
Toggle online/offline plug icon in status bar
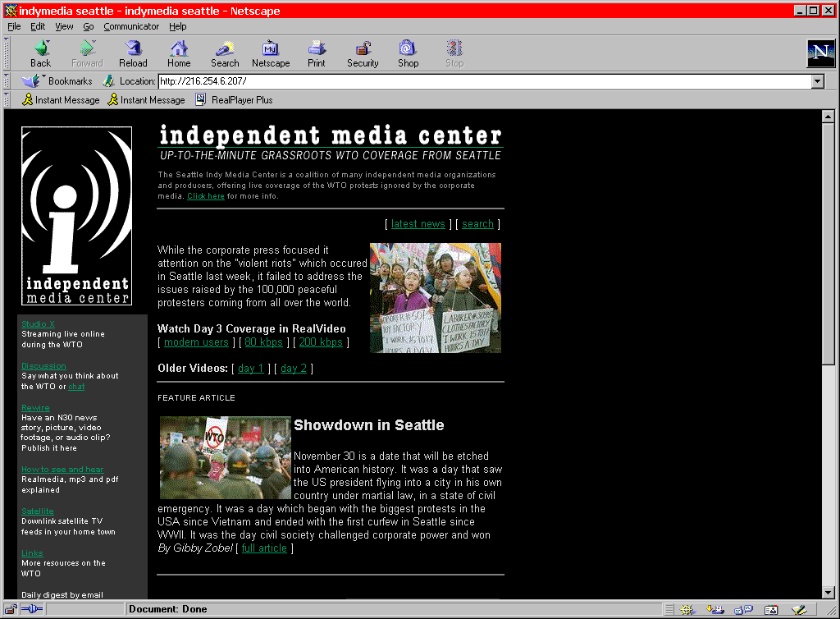point(31,609)
